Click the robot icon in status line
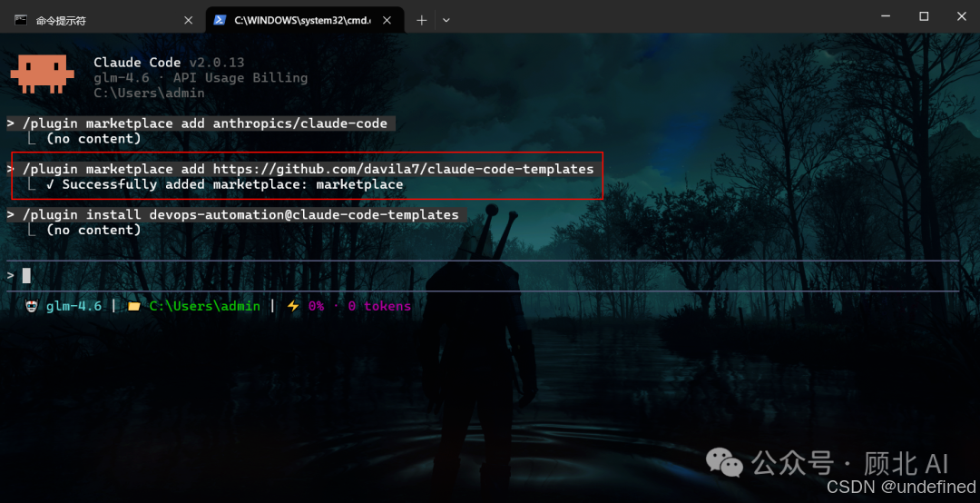Viewport: 980px width, 503px height. tap(31, 306)
